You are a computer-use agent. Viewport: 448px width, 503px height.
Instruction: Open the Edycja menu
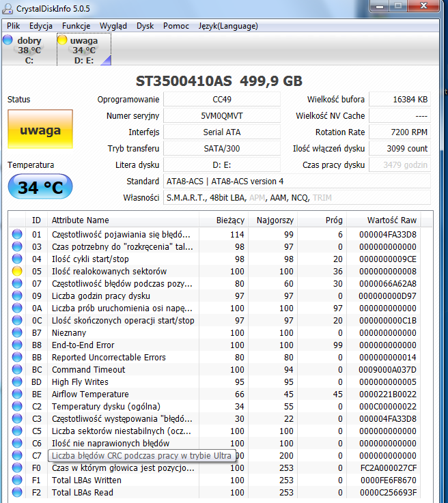(41, 26)
